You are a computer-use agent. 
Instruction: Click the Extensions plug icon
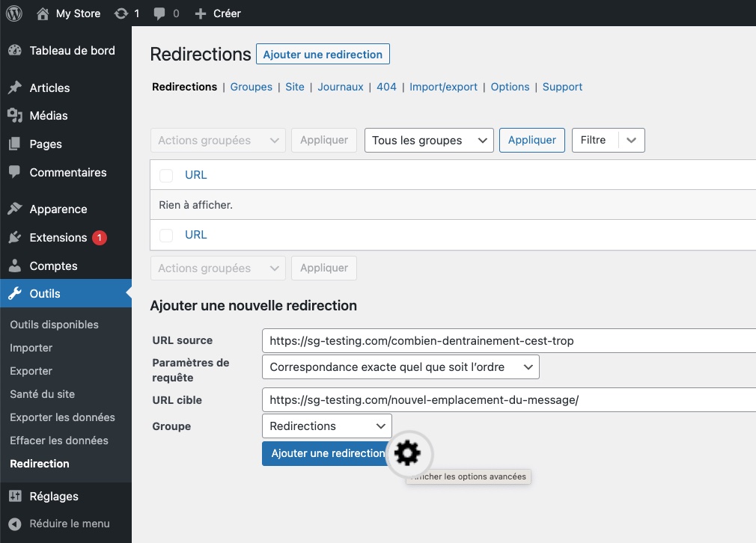tap(15, 237)
